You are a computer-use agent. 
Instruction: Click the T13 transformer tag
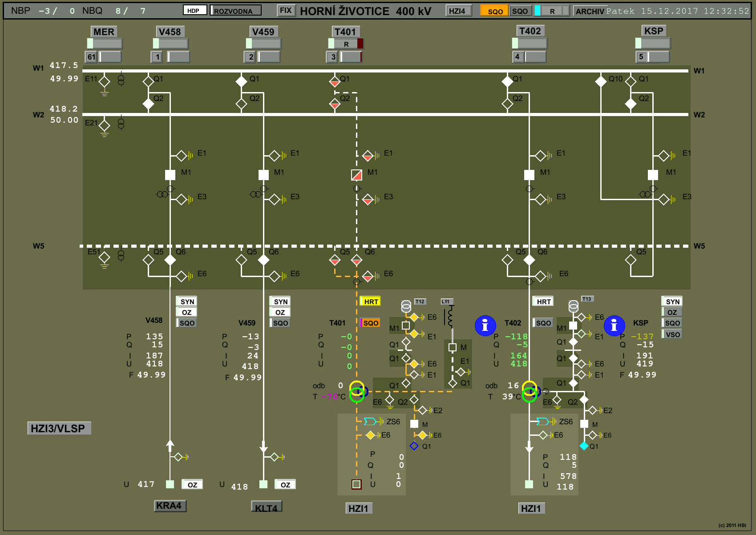point(587,299)
